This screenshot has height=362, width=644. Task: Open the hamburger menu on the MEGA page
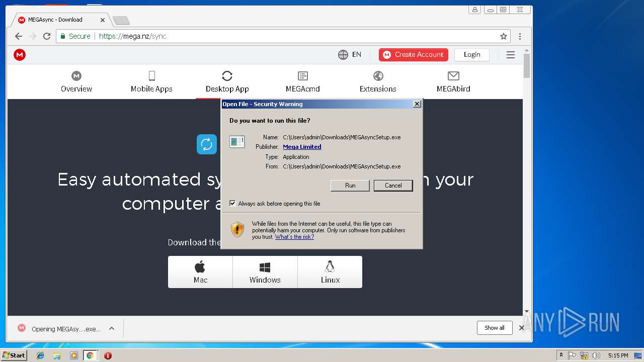click(511, 55)
